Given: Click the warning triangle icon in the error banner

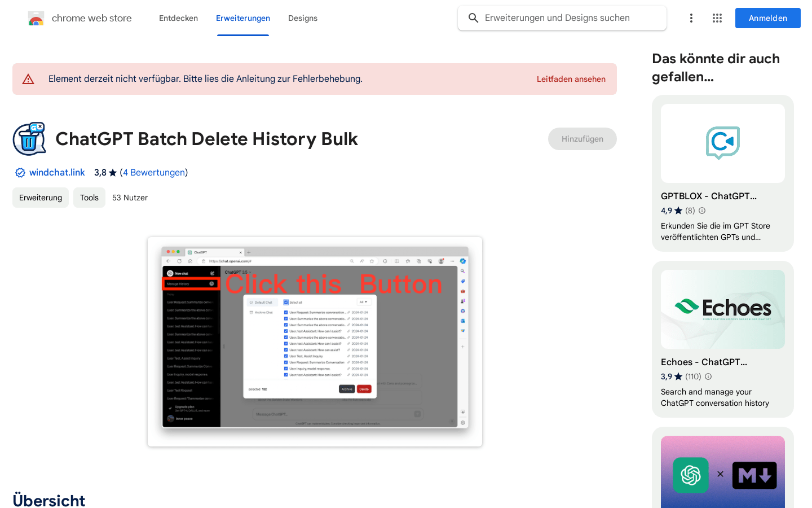Looking at the screenshot, I should [x=28, y=79].
